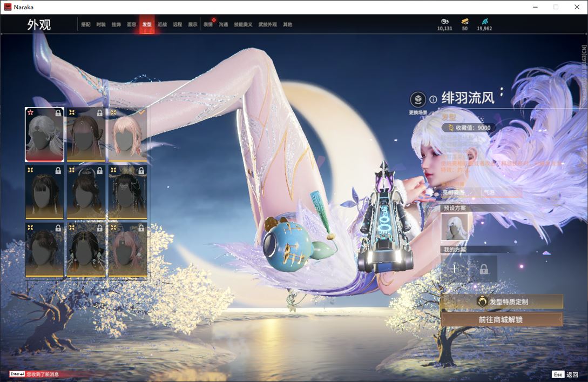Screen dimensions: 588x382
Task: Click the 更换场景 scene change icon
Action: tap(418, 100)
